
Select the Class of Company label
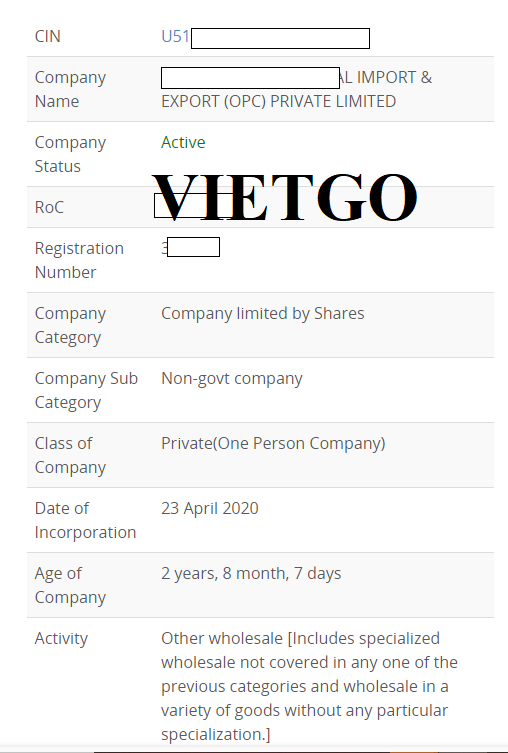[70, 455]
